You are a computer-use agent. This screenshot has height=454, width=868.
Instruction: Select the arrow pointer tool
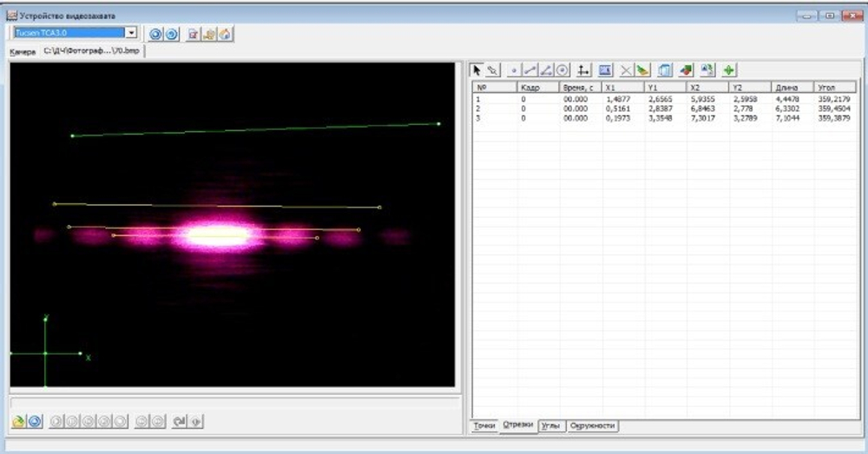(477, 70)
